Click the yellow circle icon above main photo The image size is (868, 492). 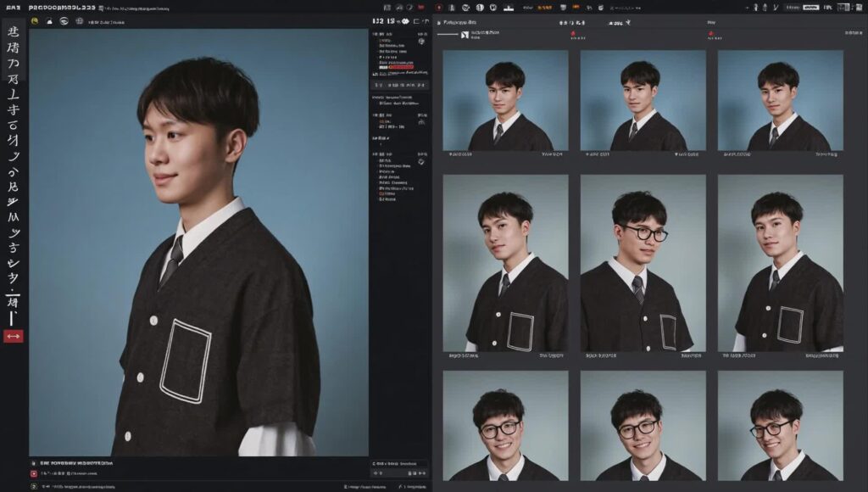(x=35, y=21)
